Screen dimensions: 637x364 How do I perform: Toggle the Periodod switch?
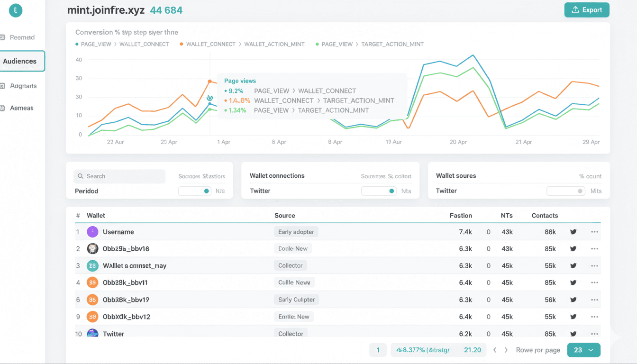(194, 191)
